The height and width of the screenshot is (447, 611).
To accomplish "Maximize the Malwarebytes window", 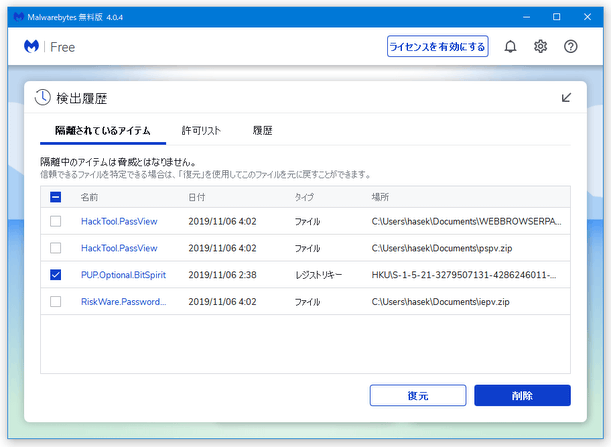I will tap(556, 17).
